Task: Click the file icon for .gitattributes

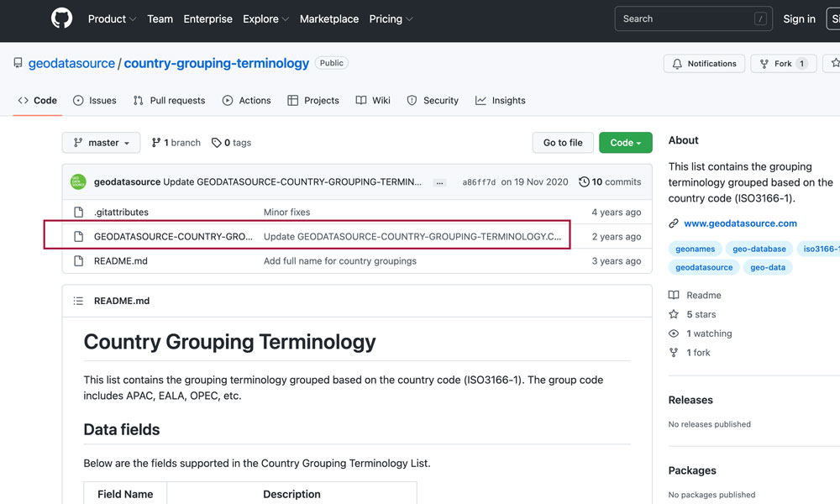Action: (79, 213)
